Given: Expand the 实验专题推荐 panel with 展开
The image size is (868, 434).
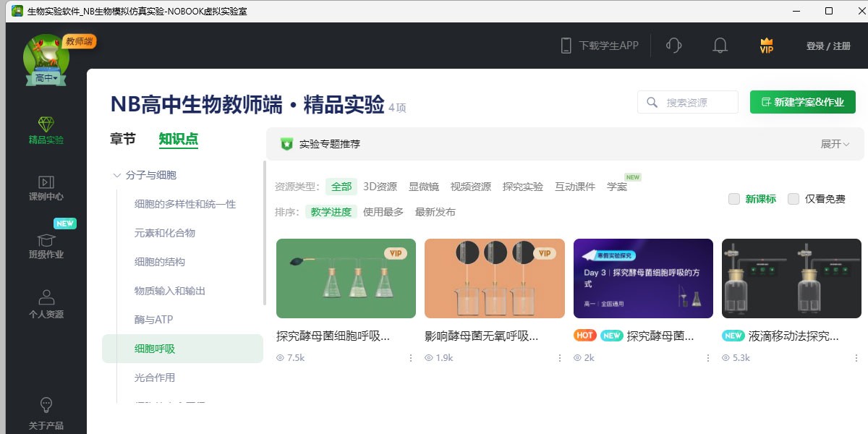Looking at the screenshot, I should (x=835, y=144).
